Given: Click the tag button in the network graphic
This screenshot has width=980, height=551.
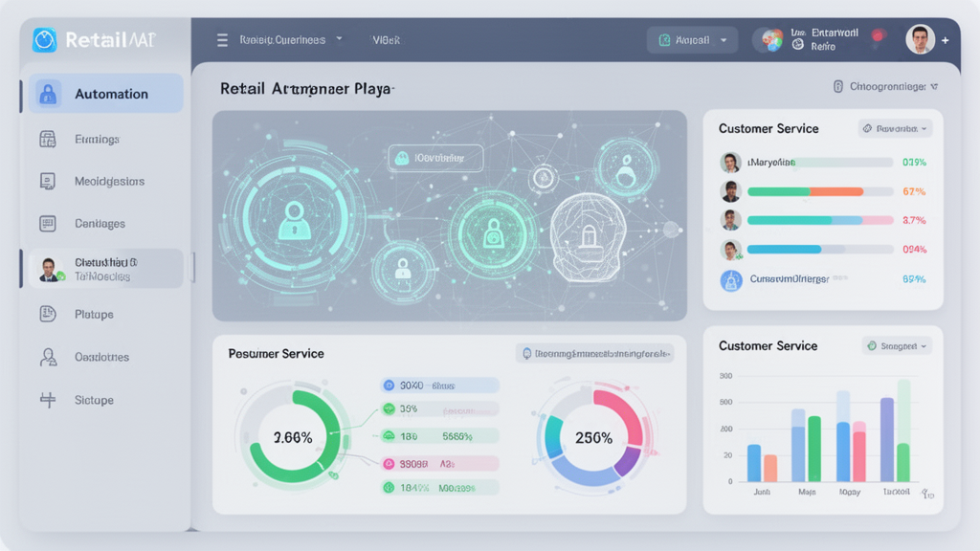Looking at the screenshot, I should point(435,158).
